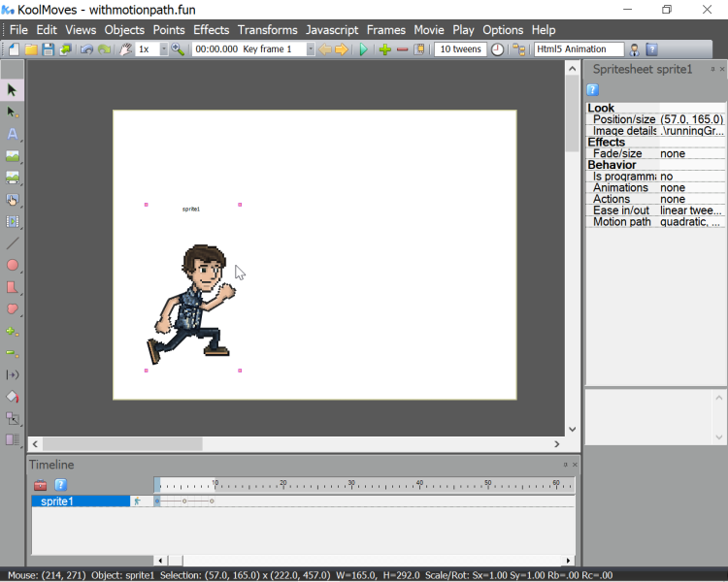Image resolution: width=728 pixels, height=582 pixels.
Task: Click the Motion path property value
Action: tap(692, 222)
